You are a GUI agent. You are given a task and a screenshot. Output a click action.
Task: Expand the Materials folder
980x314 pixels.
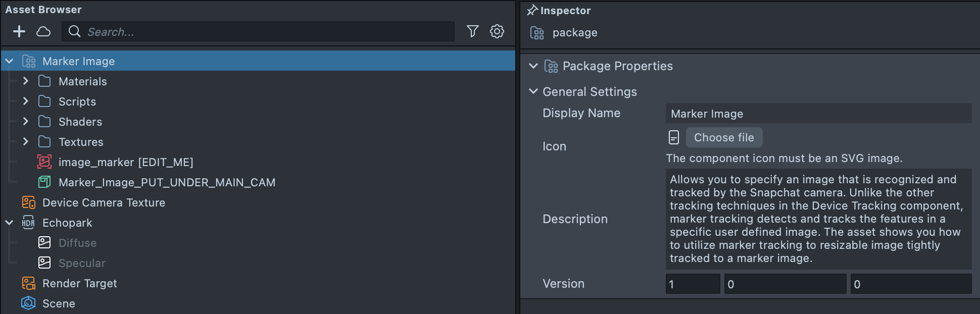click(x=26, y=81)
